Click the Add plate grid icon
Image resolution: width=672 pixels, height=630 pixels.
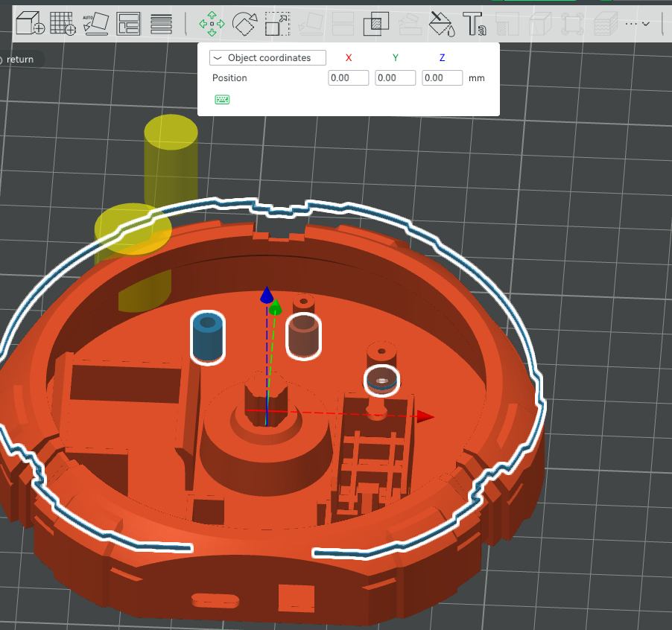[62, 23]
